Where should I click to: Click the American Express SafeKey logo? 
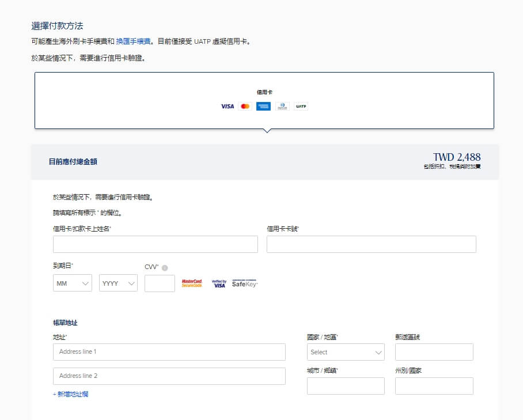tap(245, 283)
